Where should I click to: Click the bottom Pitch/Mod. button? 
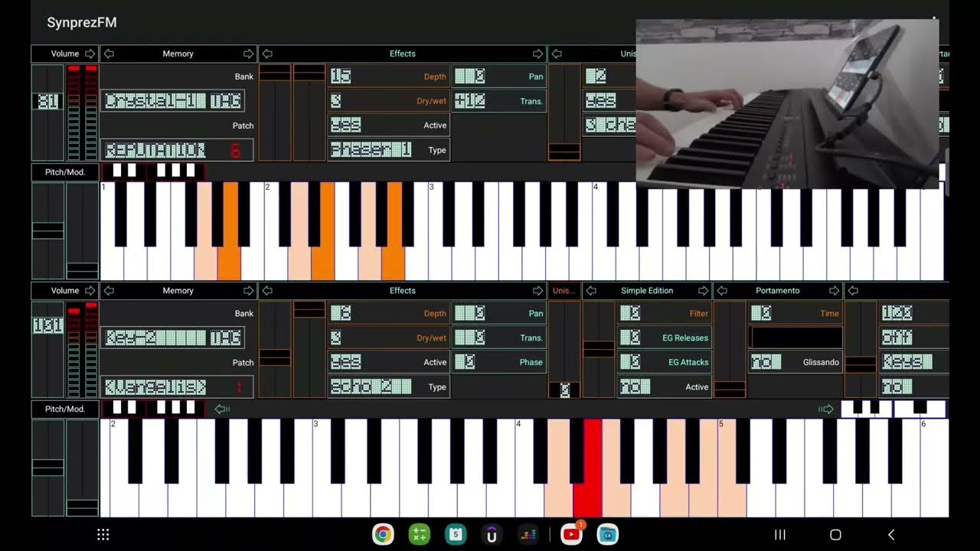pyautogui.click(x=65, y=409)
